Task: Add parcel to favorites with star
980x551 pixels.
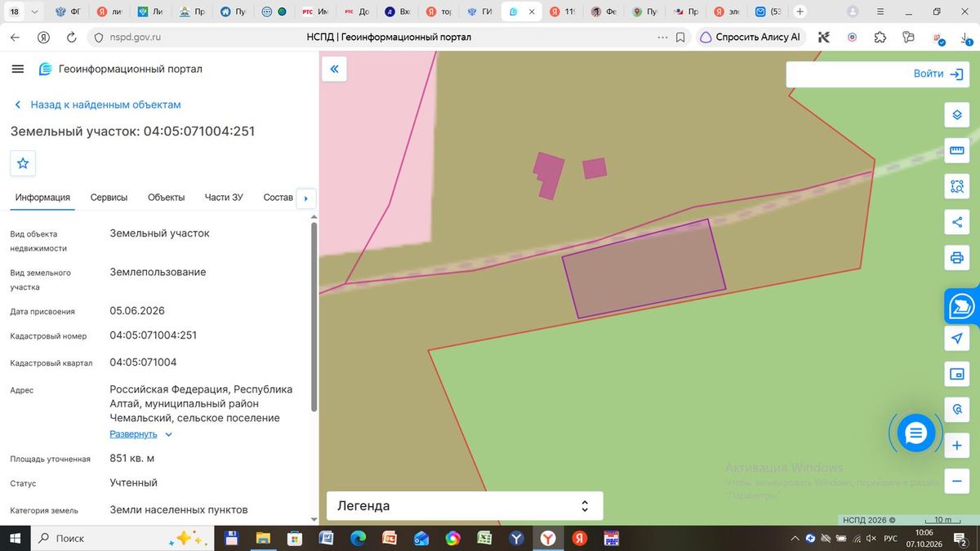Action: click(x=23, y=163)
